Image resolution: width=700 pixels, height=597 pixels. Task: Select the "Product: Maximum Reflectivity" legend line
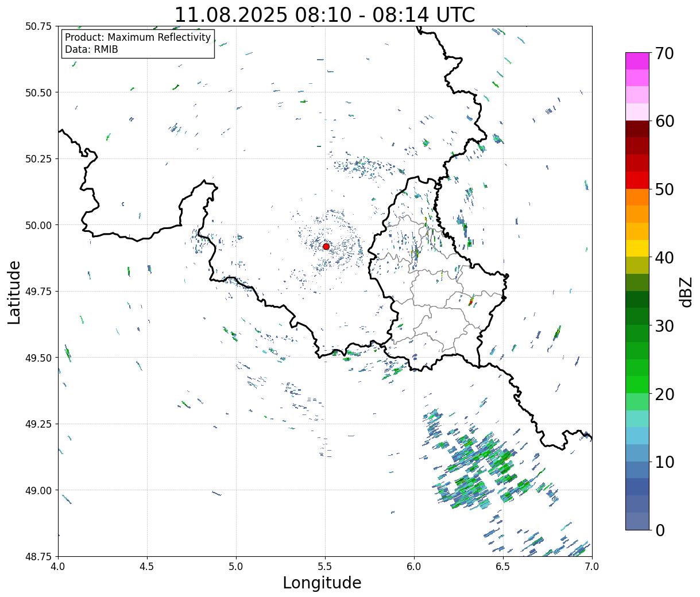138,37
